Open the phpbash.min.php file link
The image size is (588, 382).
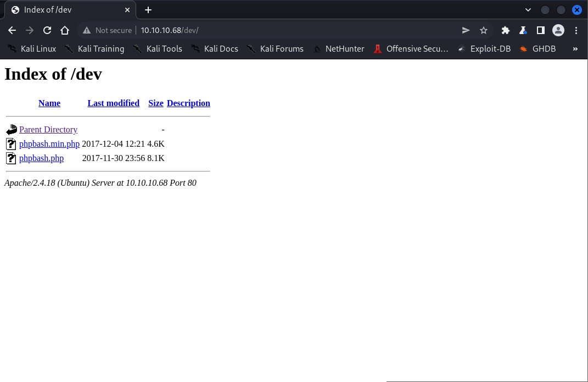tap(49, 144)
